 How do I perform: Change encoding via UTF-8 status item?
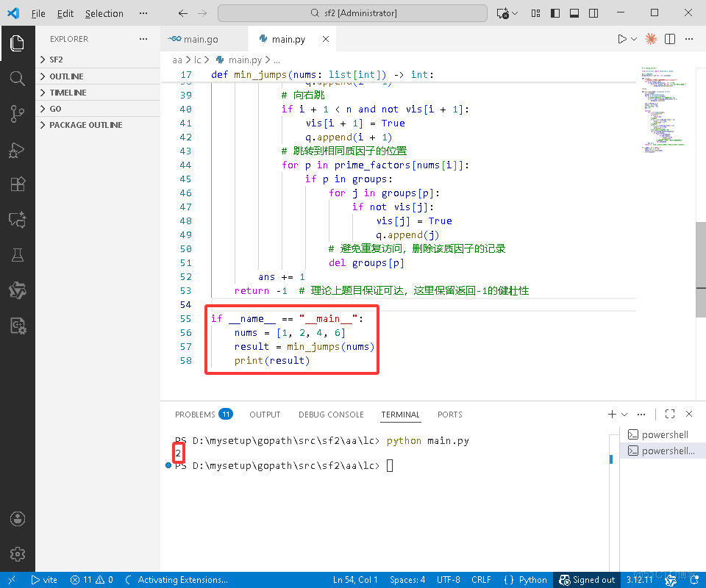coord(448,580)
